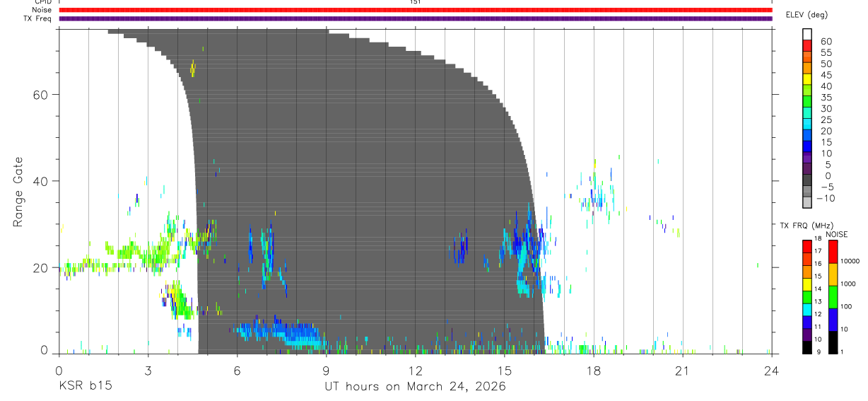Click the '1000' value on the NOISE scale
This screenshot has height=401, width=868.
[848, 284]
